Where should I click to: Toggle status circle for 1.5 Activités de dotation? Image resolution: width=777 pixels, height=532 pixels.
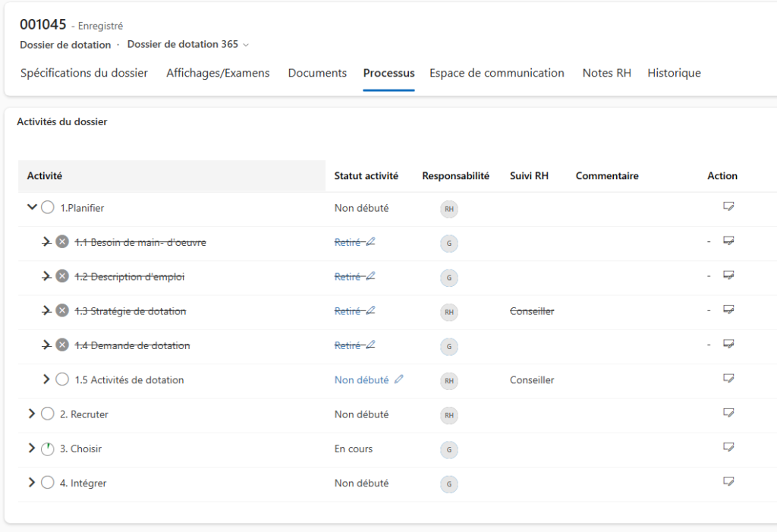62,379
